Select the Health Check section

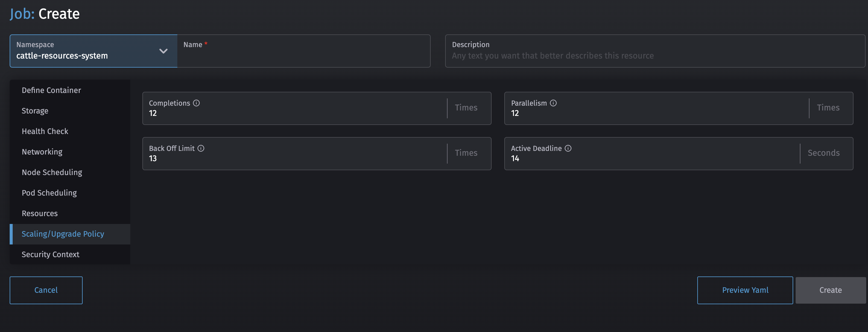coord(45,131)
